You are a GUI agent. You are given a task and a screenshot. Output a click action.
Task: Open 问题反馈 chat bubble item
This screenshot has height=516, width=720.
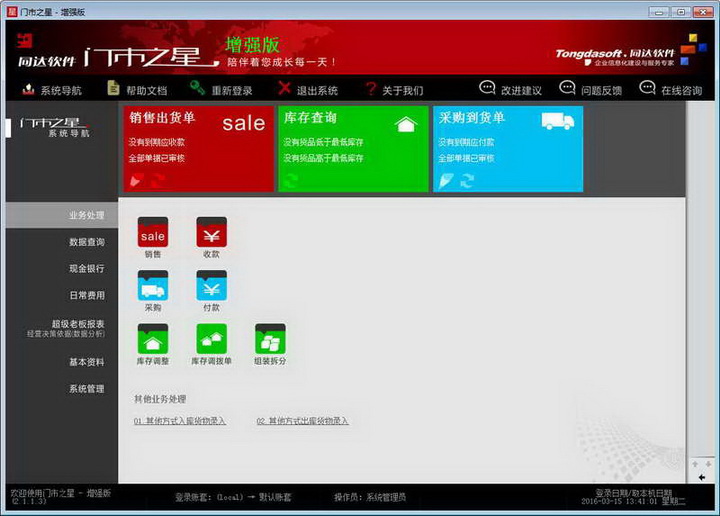tap(591, 89)
